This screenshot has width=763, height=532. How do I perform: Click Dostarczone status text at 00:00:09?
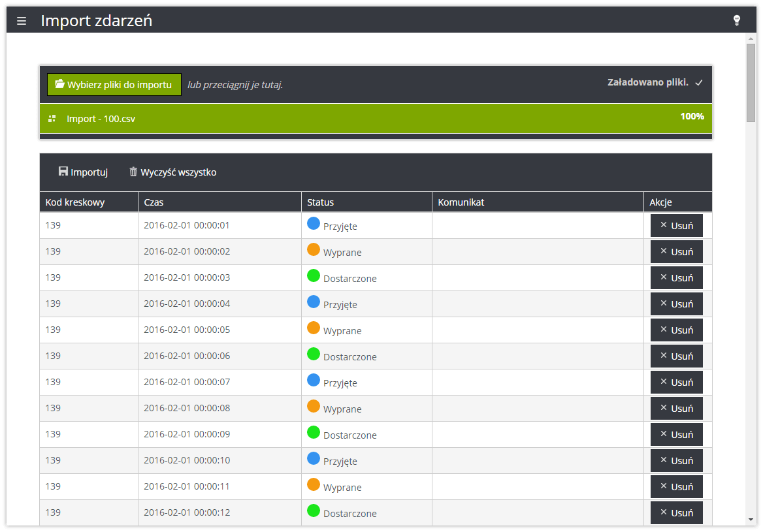(x=350, y=435)
